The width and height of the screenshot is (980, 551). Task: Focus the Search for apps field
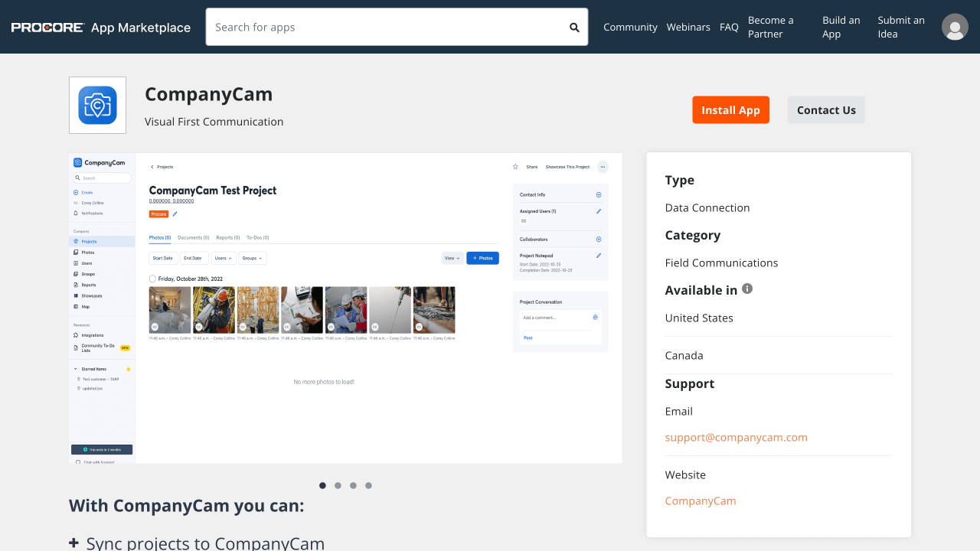[397, 27]
